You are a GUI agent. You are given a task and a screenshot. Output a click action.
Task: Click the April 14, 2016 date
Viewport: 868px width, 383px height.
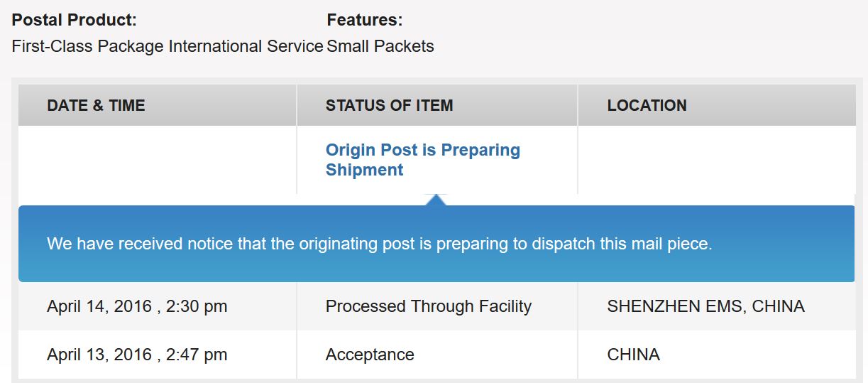99,306
